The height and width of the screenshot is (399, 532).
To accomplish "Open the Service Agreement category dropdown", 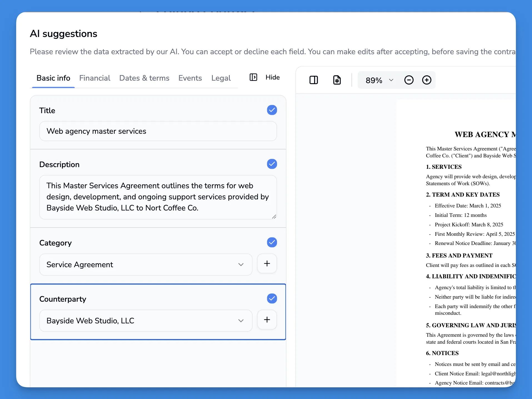I will point(241,265).
